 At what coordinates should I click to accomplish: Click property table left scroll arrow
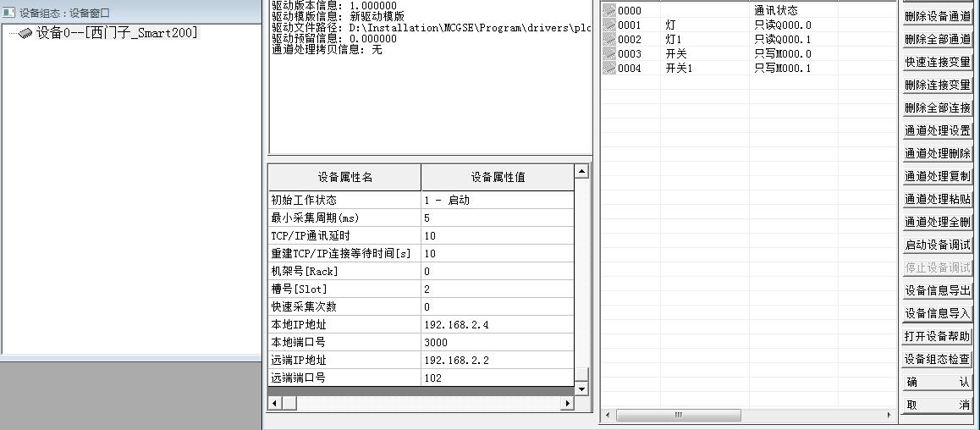[274, 403]
